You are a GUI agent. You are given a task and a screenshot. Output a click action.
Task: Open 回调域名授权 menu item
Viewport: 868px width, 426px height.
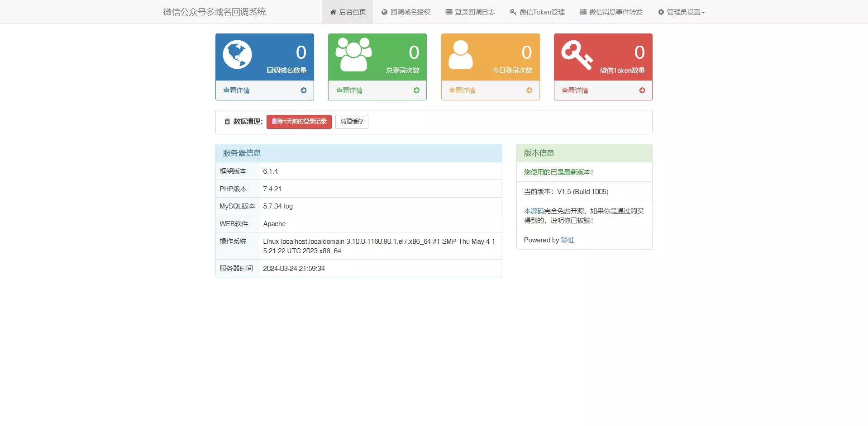point(405,12)
